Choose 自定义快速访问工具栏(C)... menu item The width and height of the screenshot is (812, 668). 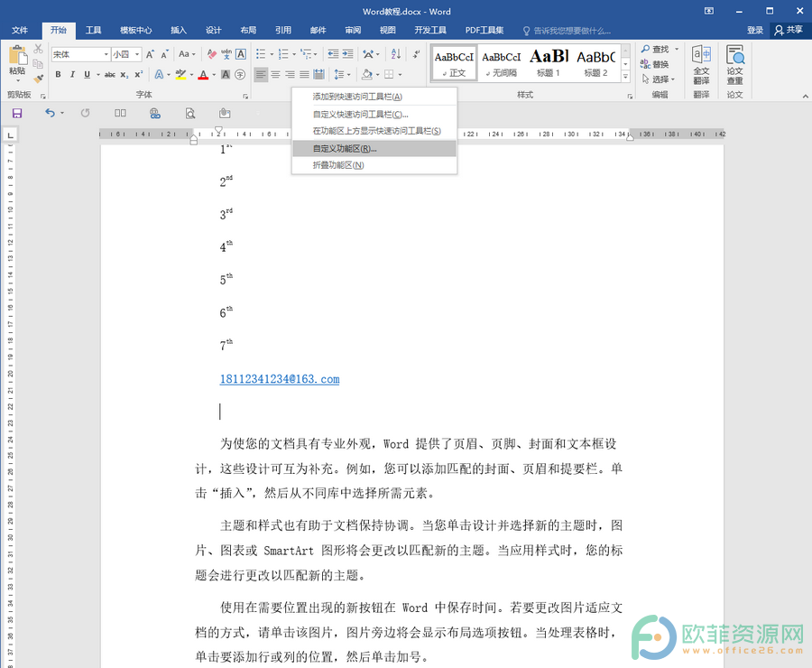[x=374, y=115]
